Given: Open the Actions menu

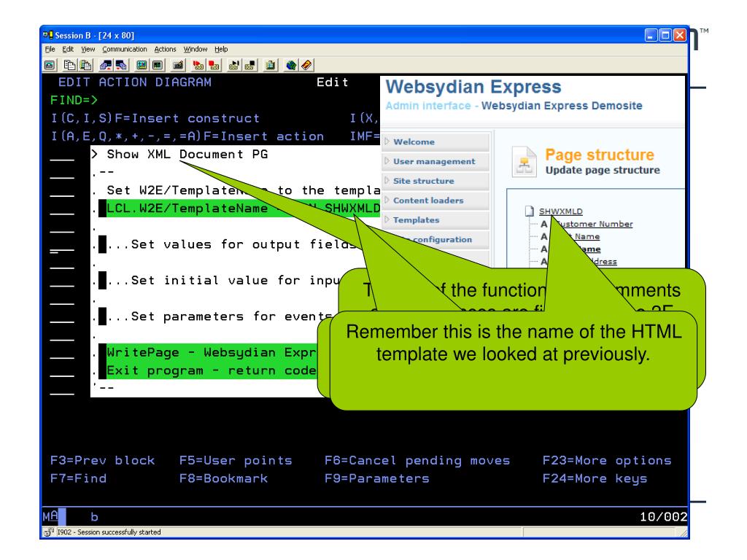Looking at the screenshot, I should [165, 49].
